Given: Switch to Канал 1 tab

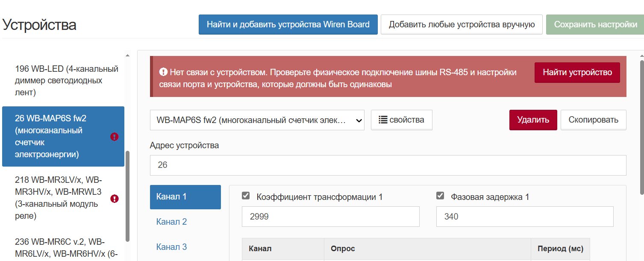Looking at the screenshot, I should click(185, 197).
